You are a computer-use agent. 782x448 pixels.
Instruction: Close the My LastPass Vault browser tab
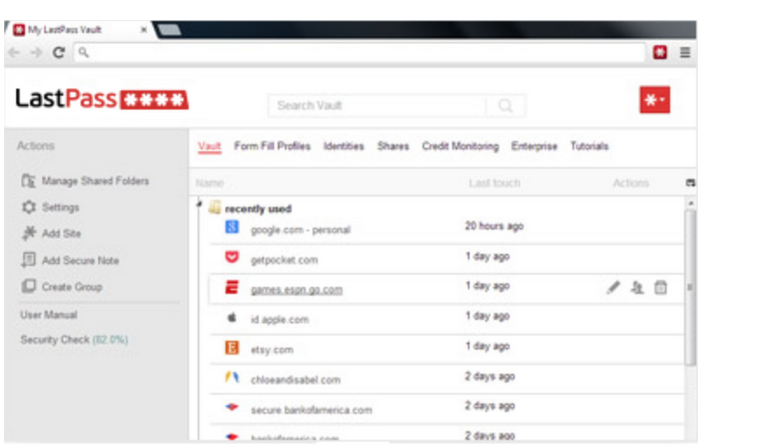coord(144,30)
